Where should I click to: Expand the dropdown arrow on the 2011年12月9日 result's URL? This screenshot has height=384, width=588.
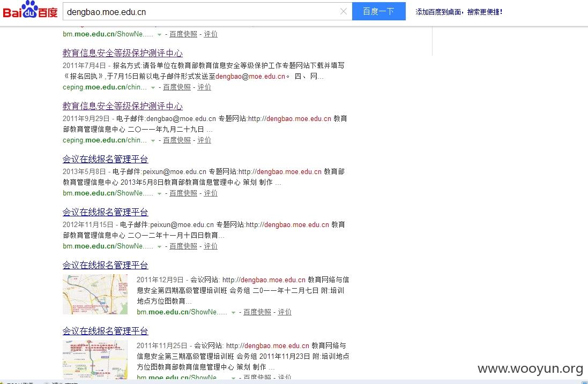tap(233, 312)
